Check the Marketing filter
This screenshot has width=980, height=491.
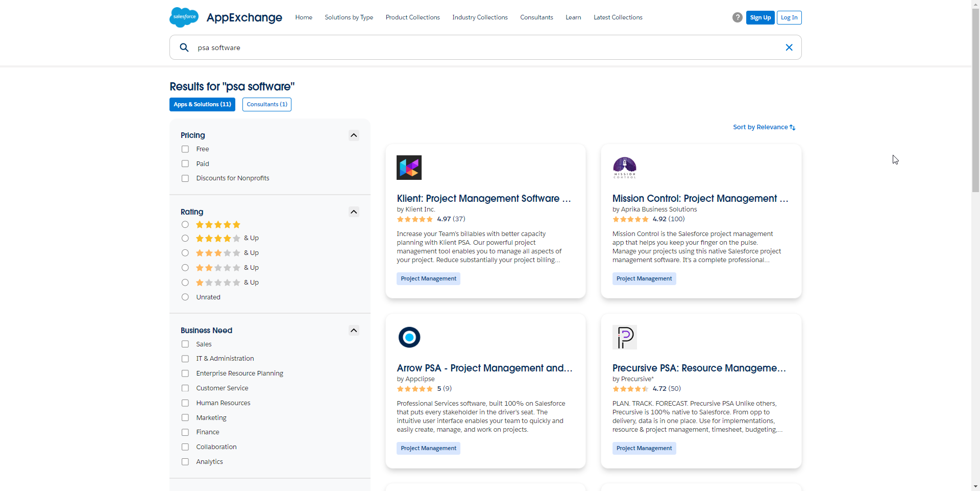tap(185, 418)
